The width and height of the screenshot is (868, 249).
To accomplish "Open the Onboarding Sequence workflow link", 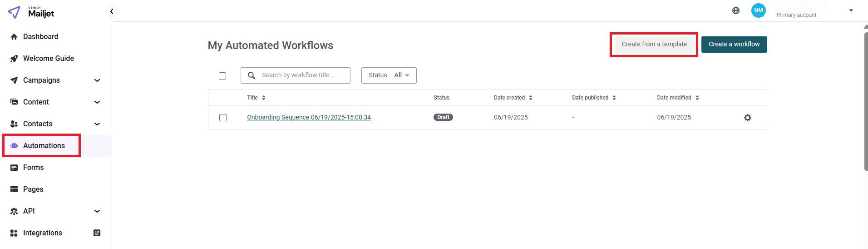I will tap(309, 117).
